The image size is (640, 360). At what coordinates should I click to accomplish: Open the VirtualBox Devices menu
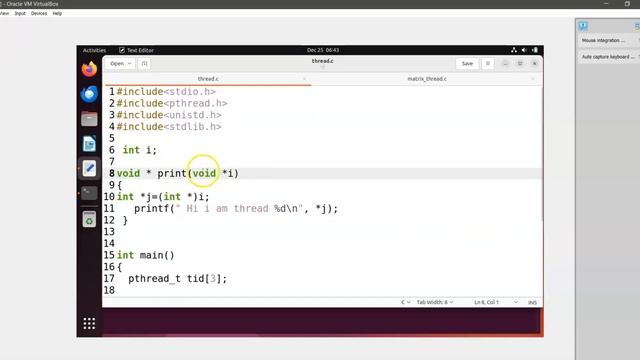pos(39,13)
